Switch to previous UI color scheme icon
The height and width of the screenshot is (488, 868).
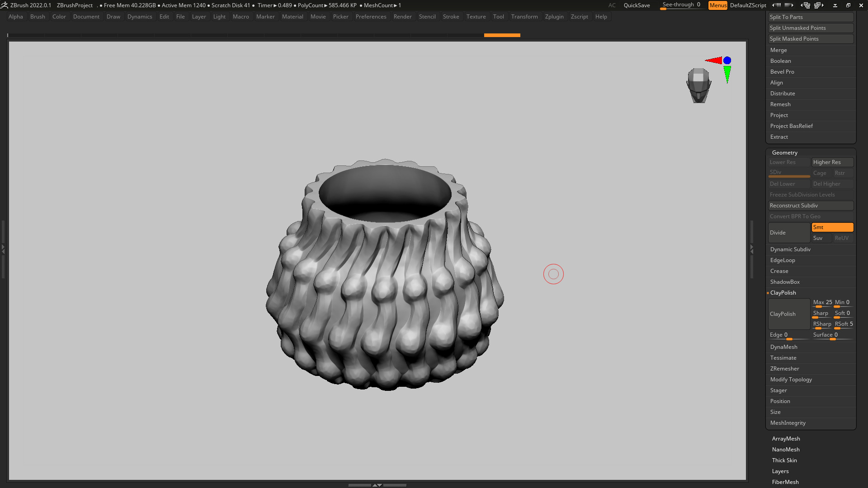[x=776, y=5]
